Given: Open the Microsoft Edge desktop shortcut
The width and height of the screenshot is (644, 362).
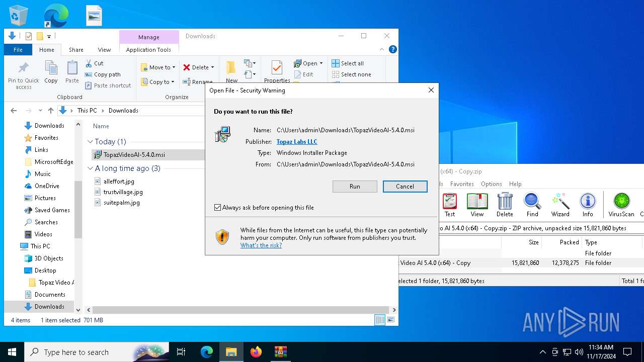Looking at the screenshot, I should (x=56, y=16).
